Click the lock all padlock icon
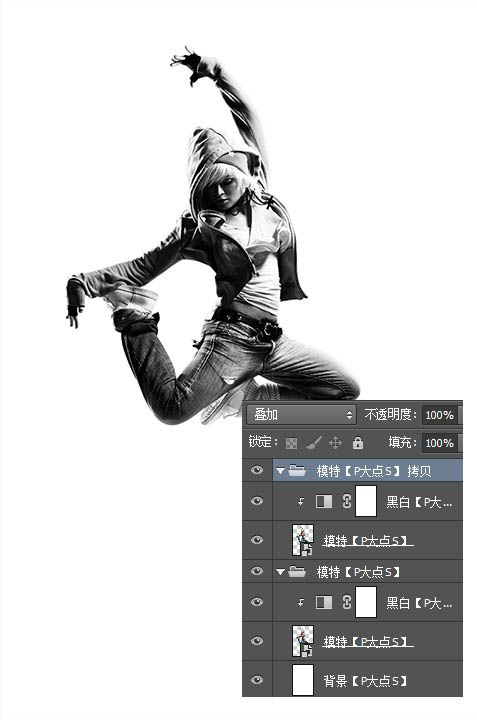The width and height of the screenshot is (477, 720). (358, 443)
